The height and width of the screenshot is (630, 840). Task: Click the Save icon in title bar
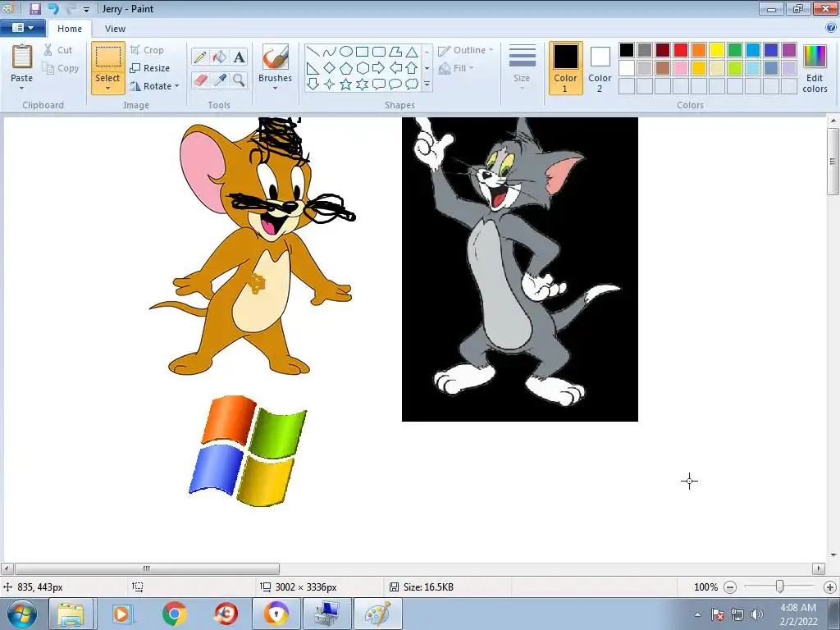point(34,8)
